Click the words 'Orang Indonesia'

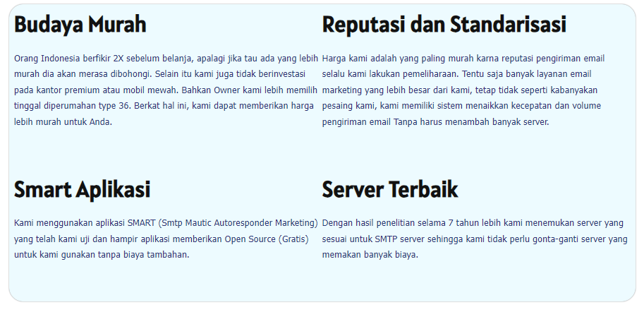point(45,58)
